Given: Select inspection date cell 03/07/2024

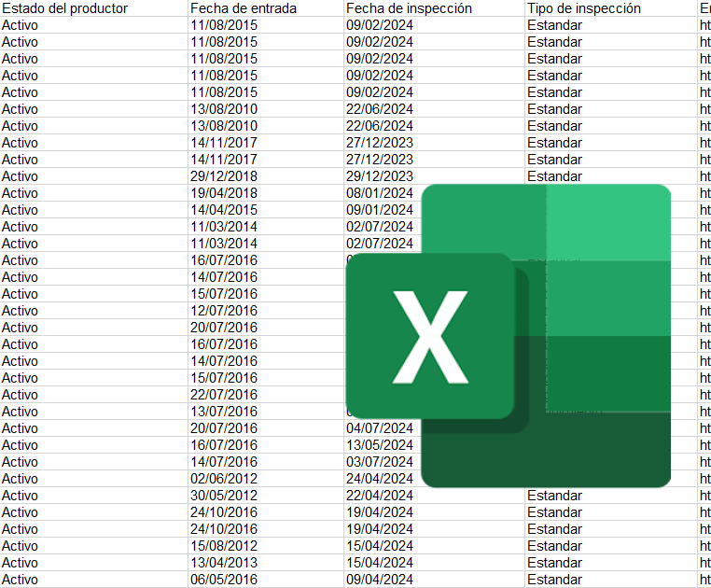Looking at the screenshot, I should point(379,462).
